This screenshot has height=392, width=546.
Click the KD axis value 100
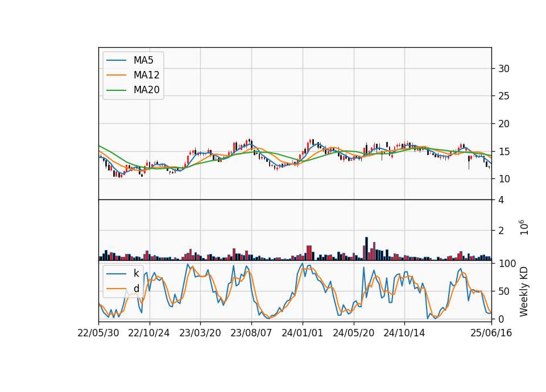507,264
